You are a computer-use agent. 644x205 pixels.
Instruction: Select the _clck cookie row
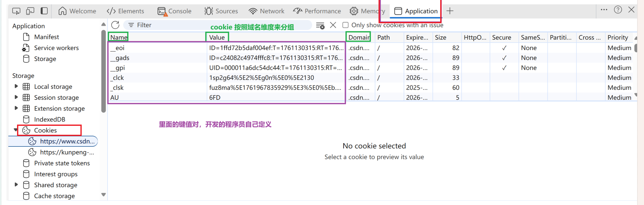coord(371,77)
